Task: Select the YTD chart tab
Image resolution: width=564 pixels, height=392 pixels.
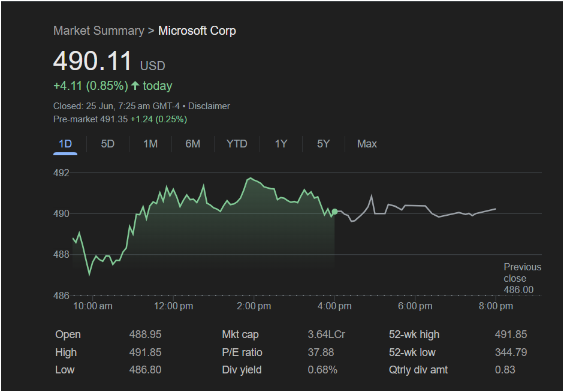Action: pyautogui.click(x=237, y=144)
